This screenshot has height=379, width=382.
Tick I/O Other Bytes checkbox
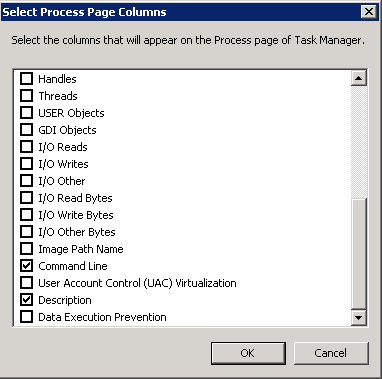(x=26, y=232)
